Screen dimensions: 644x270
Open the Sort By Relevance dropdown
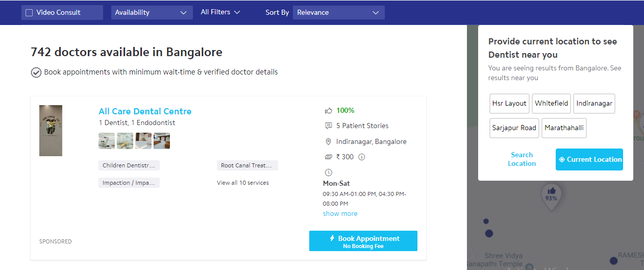[338, 13]
